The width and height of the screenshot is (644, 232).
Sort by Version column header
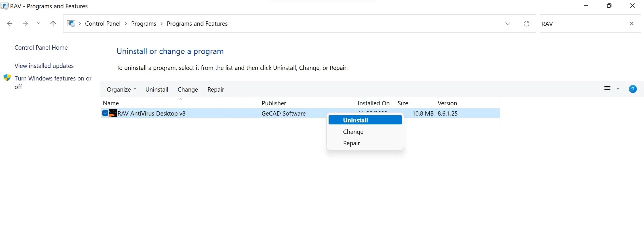point(468,103)
